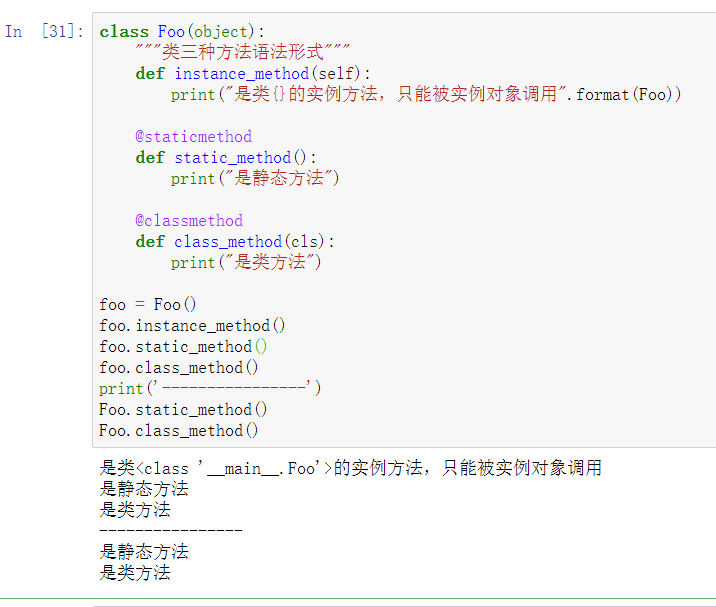716x607 pixels.
Task: Click the print dashes separator statement
Action: (x=210, y=388)
